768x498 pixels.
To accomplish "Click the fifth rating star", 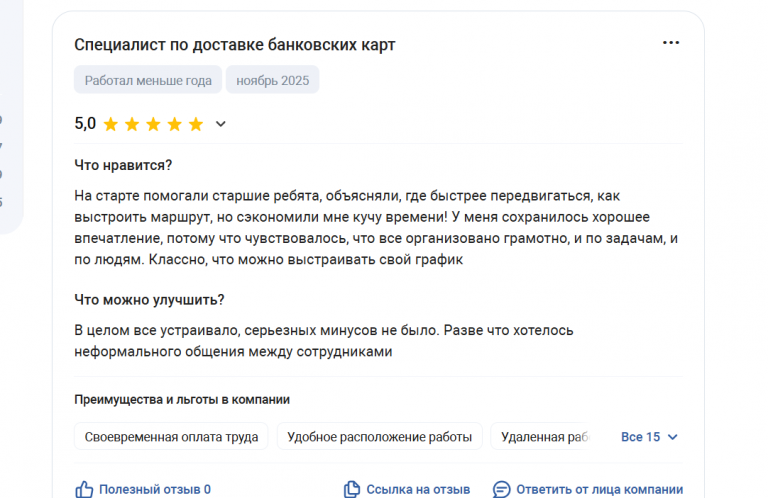I will (x=196, y=124).
